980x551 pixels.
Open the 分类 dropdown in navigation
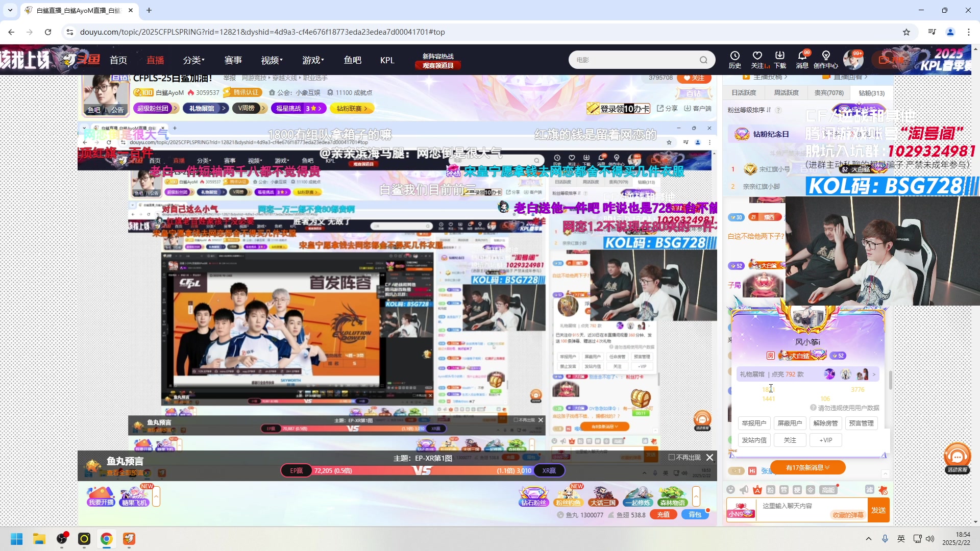pyautogui.click(x=193, y=60)
